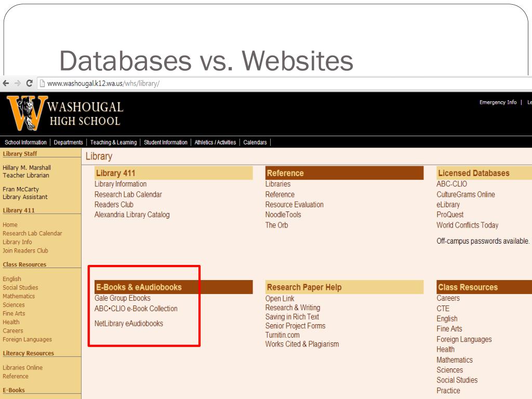Viewport: 532px width, 399px height.
Task: Open the Departments menu
Action: coord(68,142)
